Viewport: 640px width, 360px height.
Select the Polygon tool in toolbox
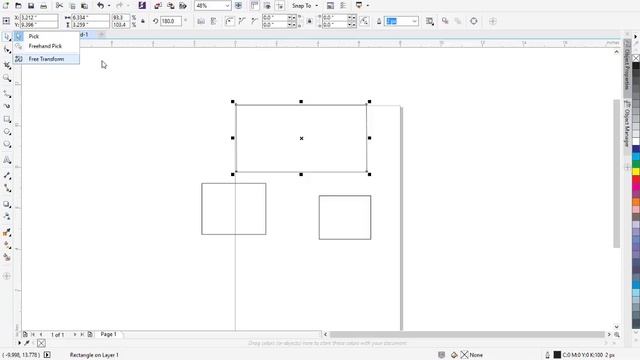point(7,144)
